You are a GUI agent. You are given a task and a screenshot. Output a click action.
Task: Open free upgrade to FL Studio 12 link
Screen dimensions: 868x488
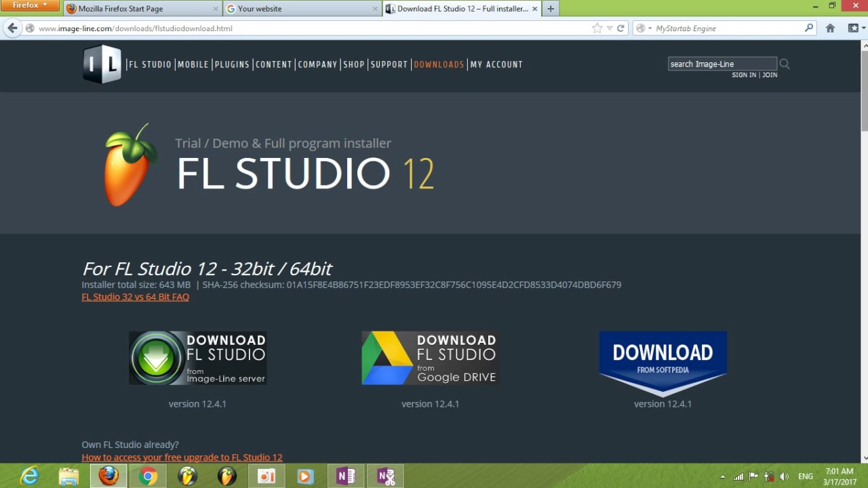click(x=182, y=457)
